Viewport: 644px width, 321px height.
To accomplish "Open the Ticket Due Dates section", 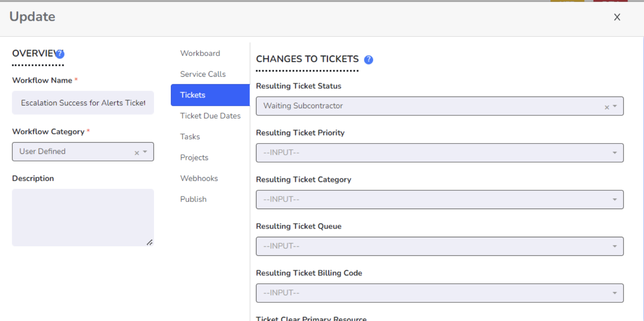I will 210,116.
